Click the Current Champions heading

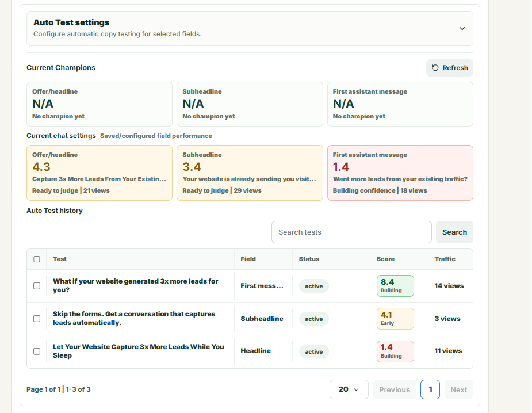point(61,67)
